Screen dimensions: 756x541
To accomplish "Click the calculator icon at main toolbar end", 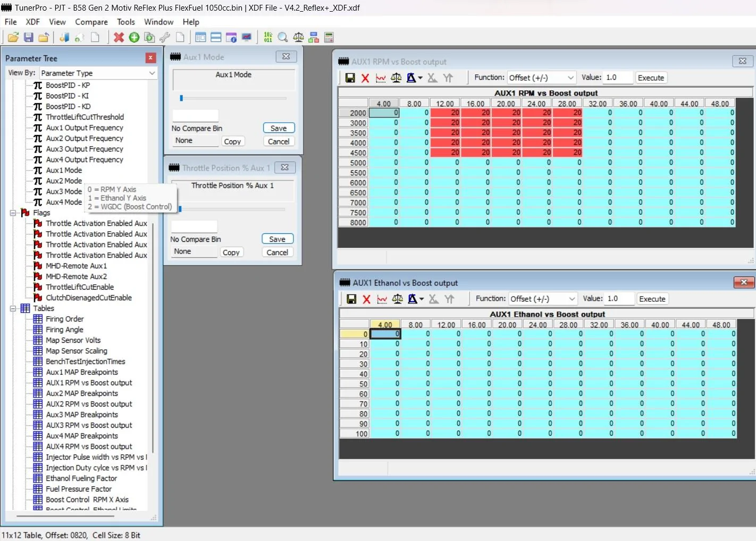I will click(x=329, y=37).
